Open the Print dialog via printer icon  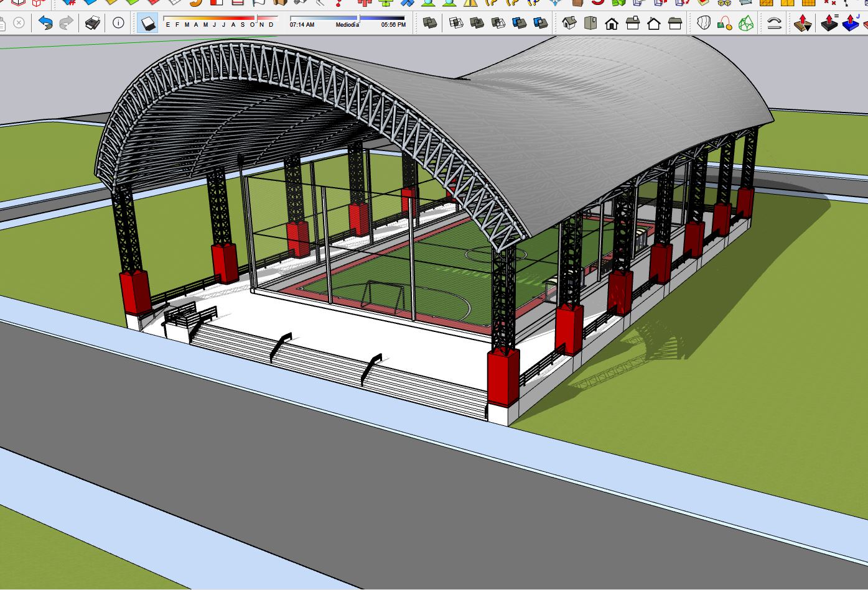[93, 24]
